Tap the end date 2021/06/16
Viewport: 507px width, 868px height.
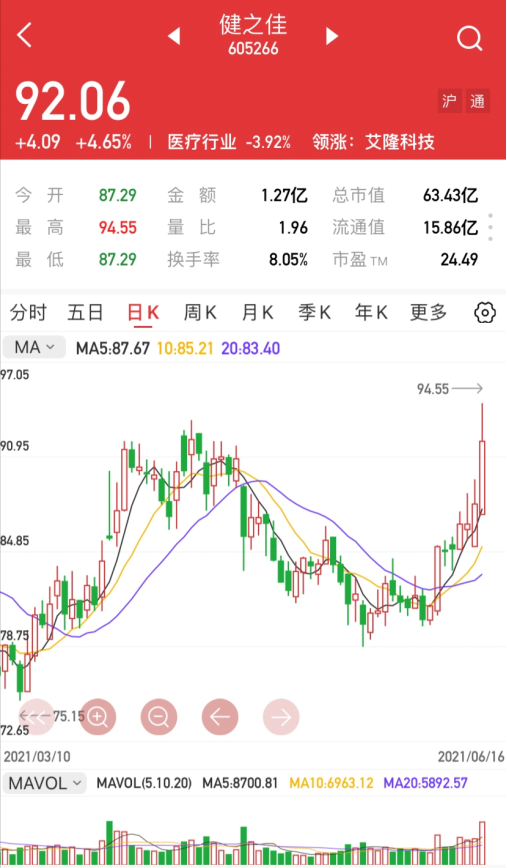click(x=471, y=756)
